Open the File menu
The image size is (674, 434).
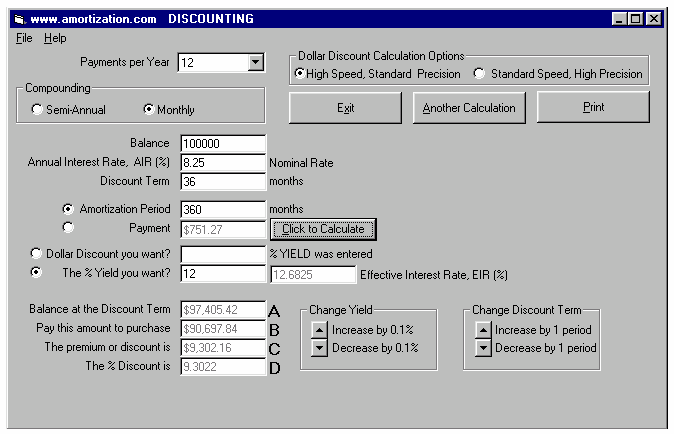pos(24,38)
